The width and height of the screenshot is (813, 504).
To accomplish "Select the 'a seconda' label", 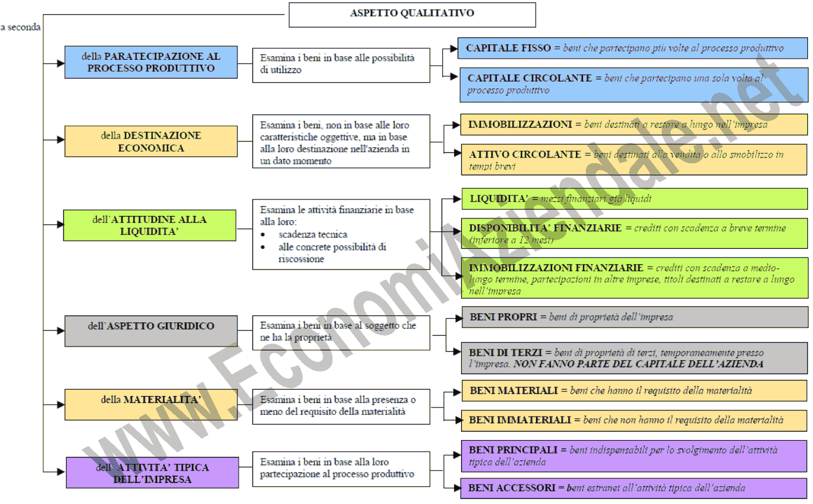I will point(21,27).
